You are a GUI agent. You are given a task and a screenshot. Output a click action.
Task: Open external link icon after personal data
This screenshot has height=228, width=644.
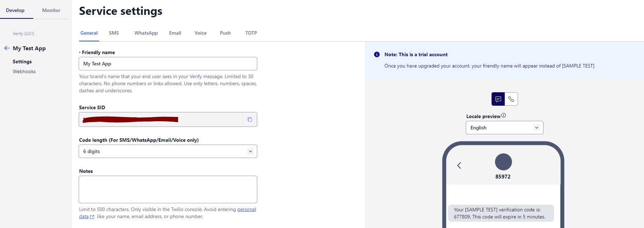coord(92,217)
